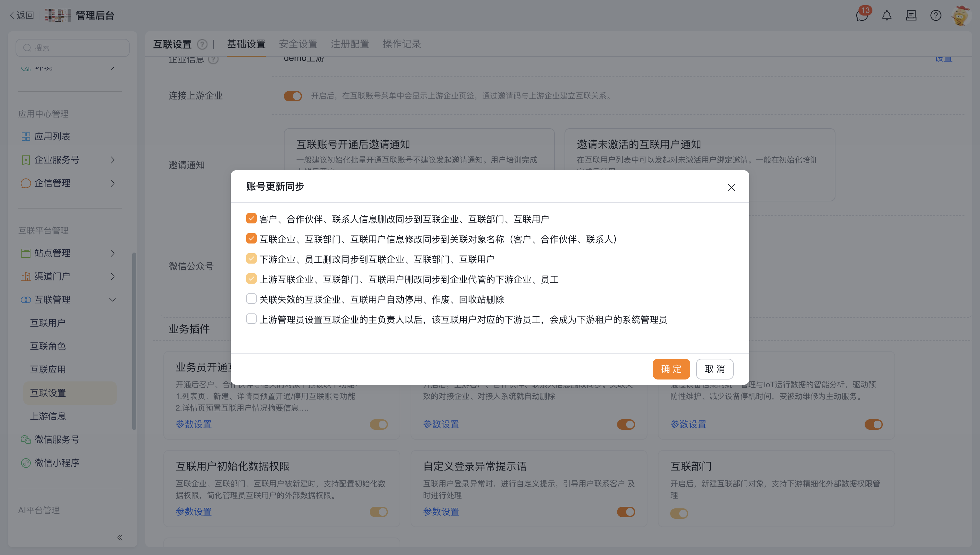Toggle the 连接上游企业 switch
980x555 pixels.
[x=293, y=96]
